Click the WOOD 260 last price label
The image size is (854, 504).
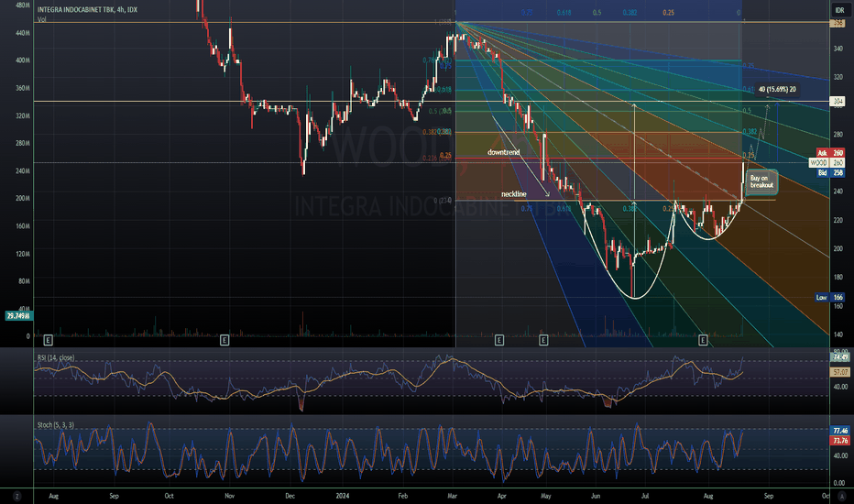tap(827, 163)
